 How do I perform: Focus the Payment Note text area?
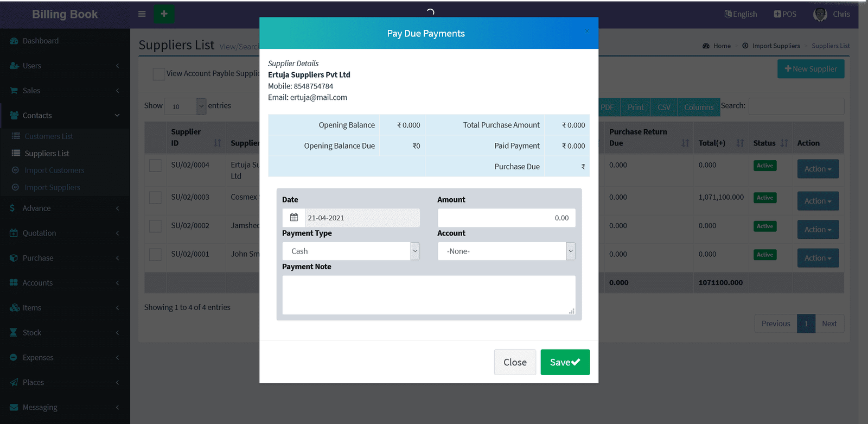click(x=429, y=295)
